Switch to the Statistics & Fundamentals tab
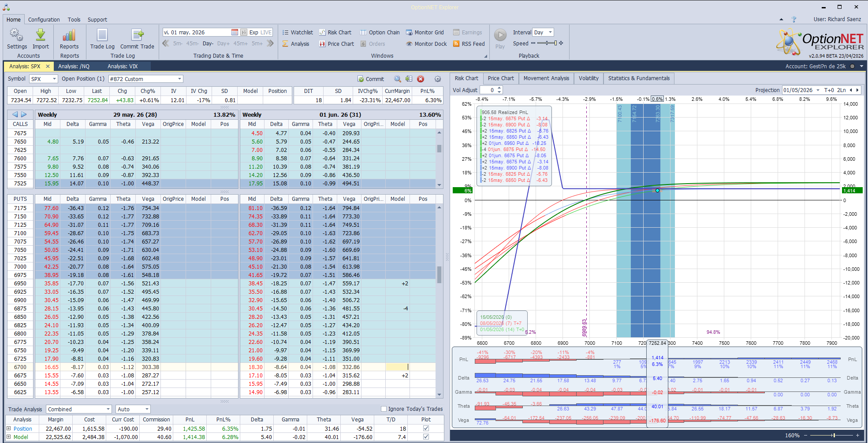The height and width of the screenshot is (443, 868). click(x=639, y=78)
